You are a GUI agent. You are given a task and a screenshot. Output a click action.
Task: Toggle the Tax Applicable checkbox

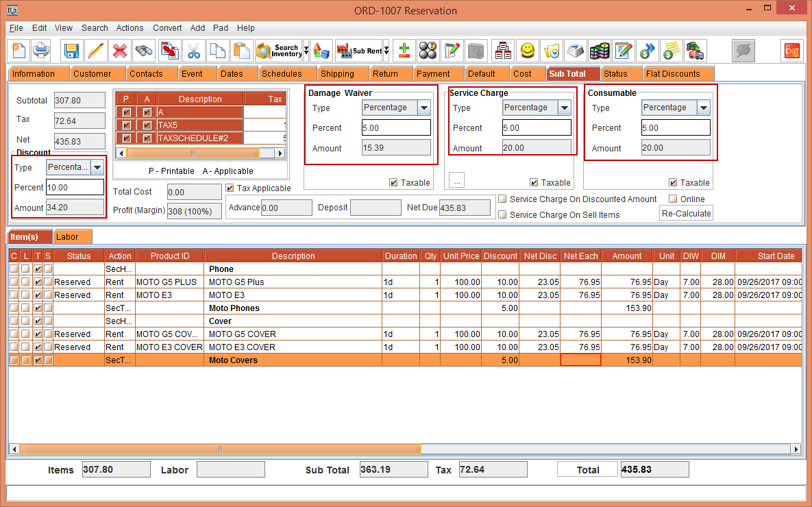coord(230,188)
